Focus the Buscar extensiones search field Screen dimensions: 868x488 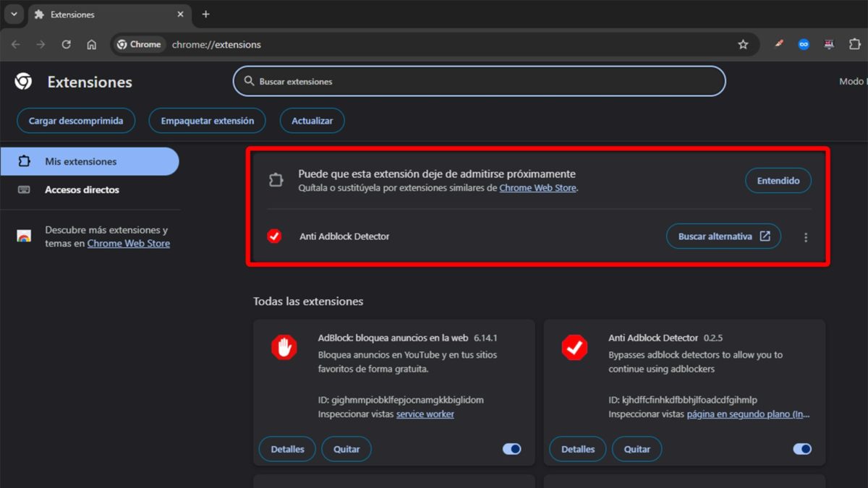coord(479,81)
